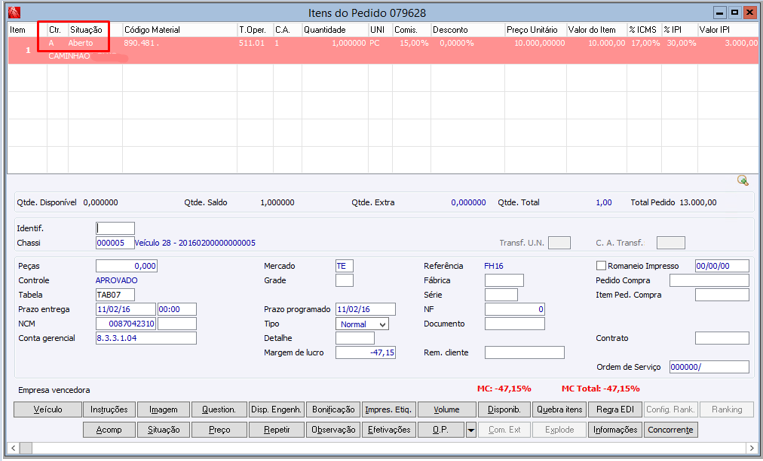
Task: Click the Quebra itens button
Action: click(559, 410)
